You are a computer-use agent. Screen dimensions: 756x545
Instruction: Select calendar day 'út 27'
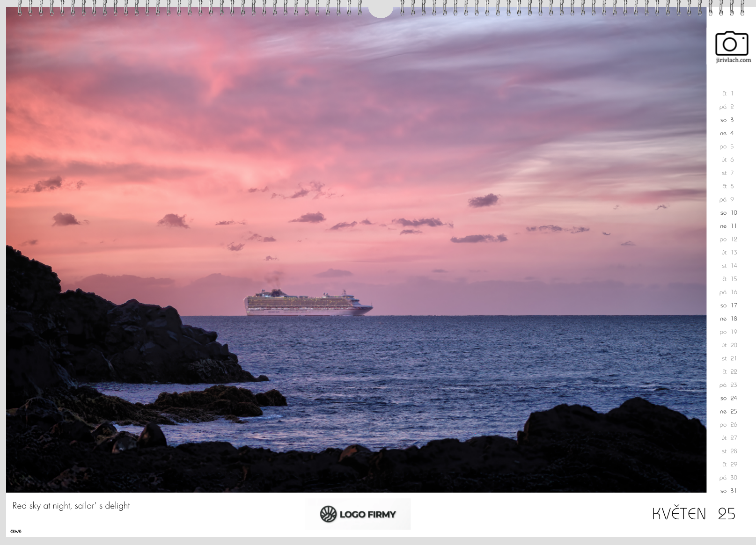pyautogui.click(x=729, y=438)
